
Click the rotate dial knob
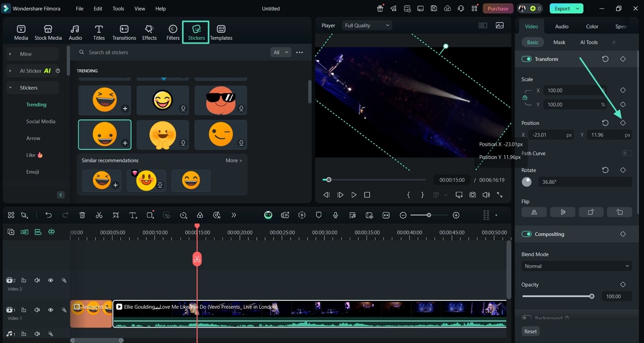coord(527,182)
